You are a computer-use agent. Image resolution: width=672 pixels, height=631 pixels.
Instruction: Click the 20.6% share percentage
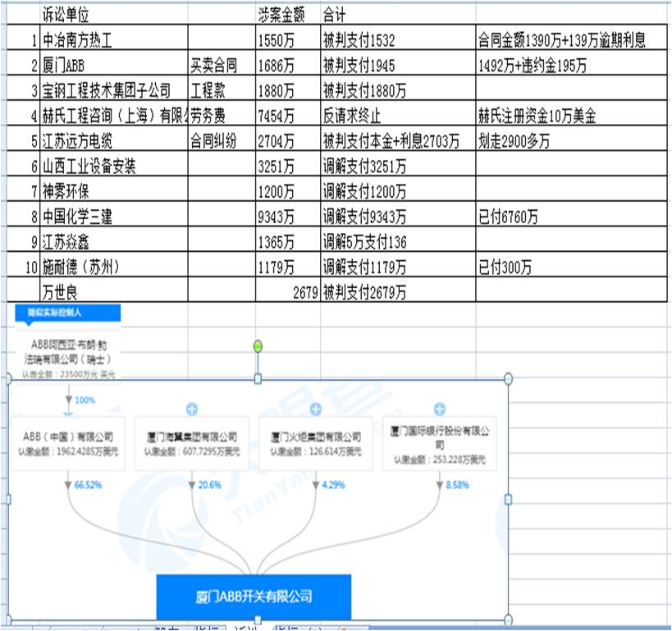(209, 485)
